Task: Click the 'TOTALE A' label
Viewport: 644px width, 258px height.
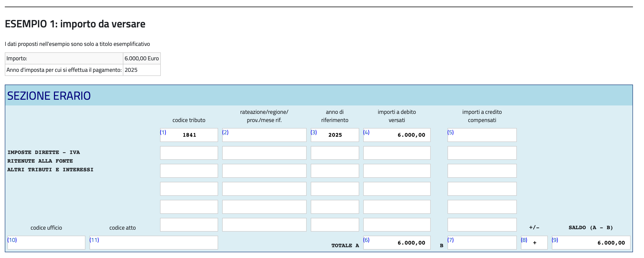Action: tap(345, 246)
